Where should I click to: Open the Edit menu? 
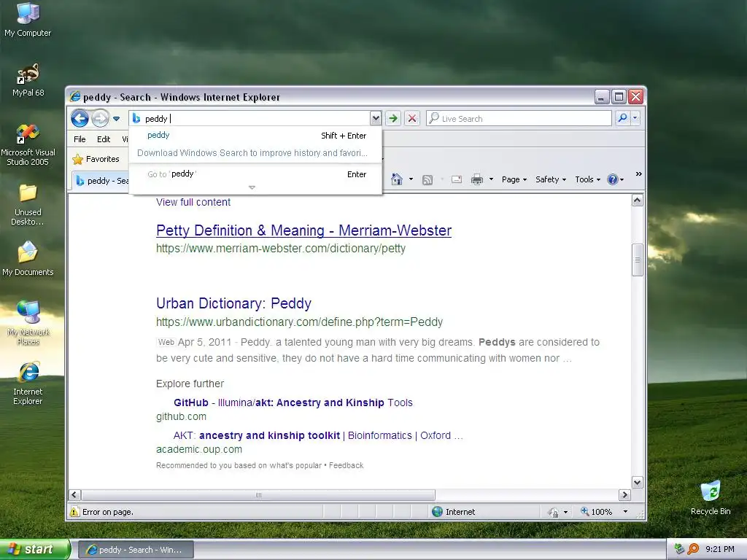[104, 139]
